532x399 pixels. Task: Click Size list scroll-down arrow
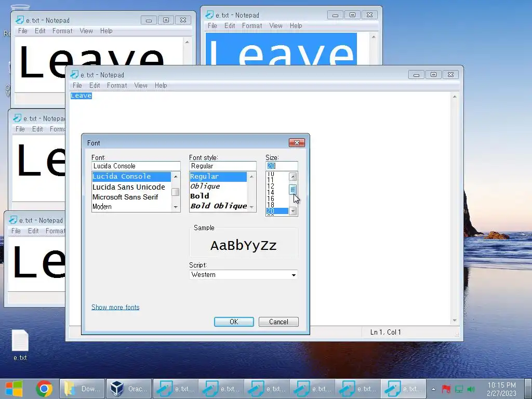293,211
